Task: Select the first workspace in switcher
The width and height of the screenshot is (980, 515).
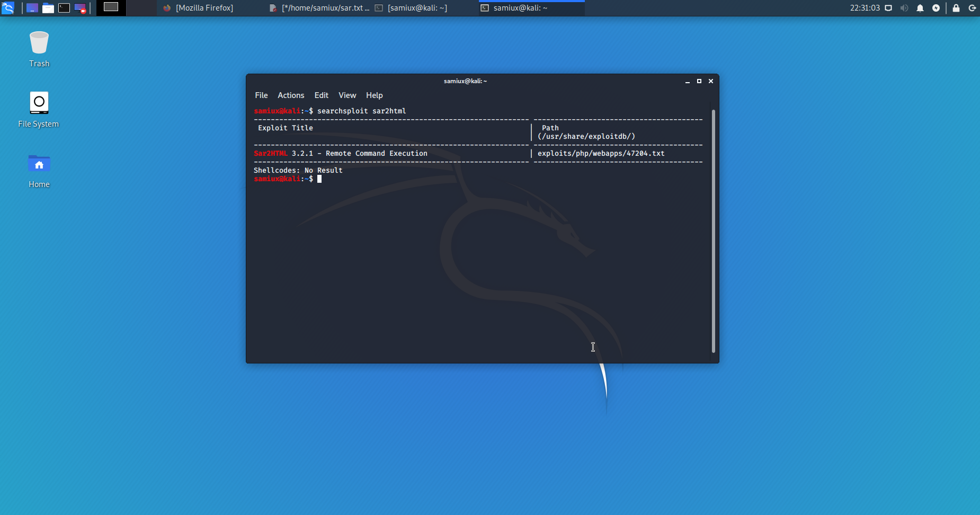Action: click(111, 8)
